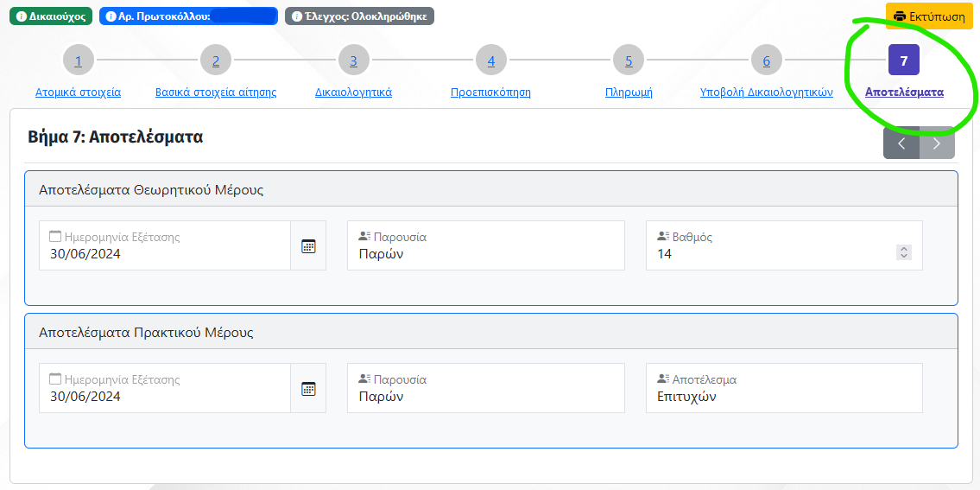Screen dimensions: 980x490
Task: Open calendar picker for practical exam date
Action: click(308, 389)
